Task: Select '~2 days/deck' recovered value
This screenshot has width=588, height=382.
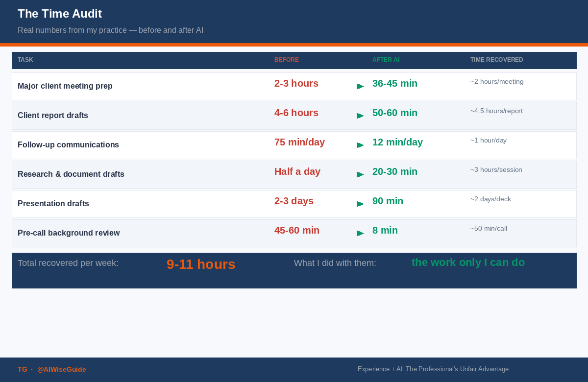Action: coord(490,199)
